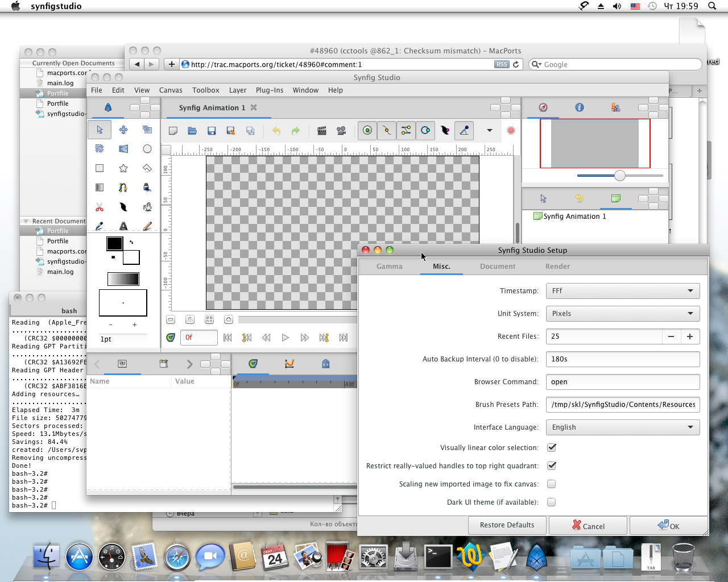Uncheck Visually linear color selection
Image resolution: width=728 pixels, height=582 pixels.
tap(552, 448)
